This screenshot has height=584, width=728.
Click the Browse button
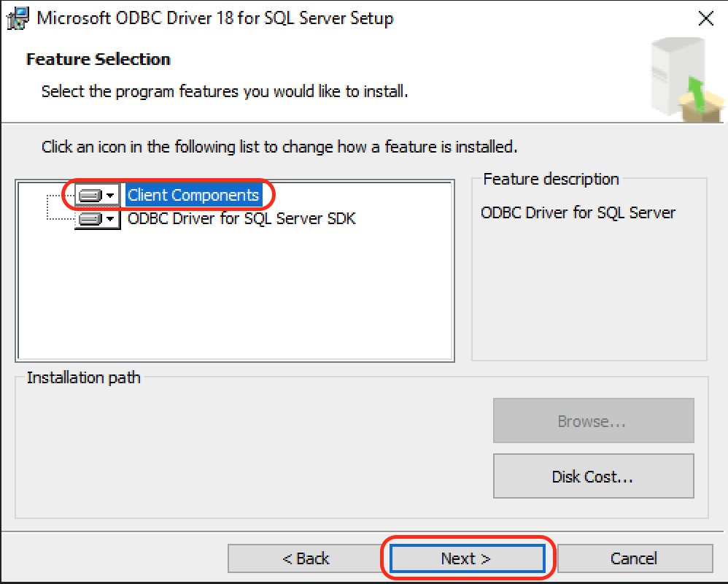click(x=593, y=420)
